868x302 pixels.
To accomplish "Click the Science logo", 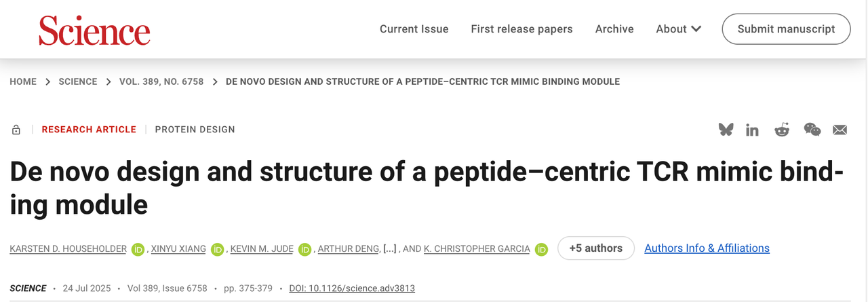I will coord(94,31).
